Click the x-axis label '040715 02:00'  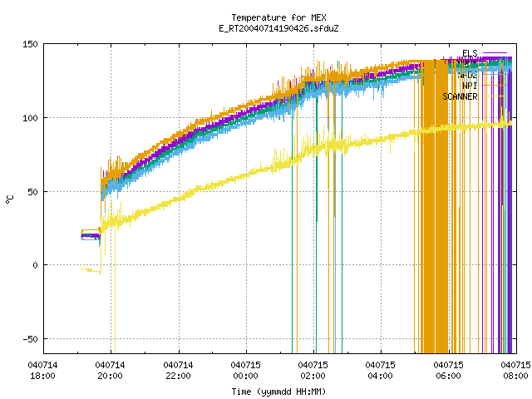pyautogui.click(x=313, y=371)
